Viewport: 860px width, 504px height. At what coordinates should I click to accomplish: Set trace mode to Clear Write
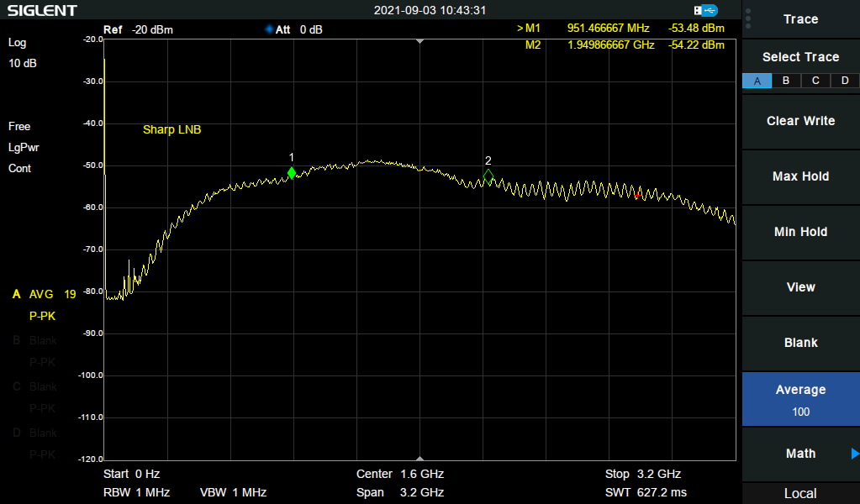(x=801, y=121)
